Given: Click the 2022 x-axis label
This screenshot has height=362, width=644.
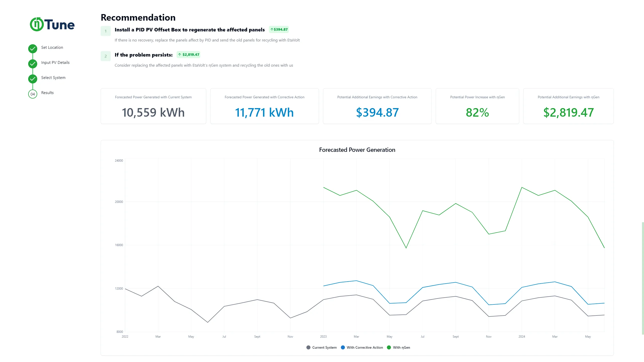Looking at the screenshot, I should 125,337.
